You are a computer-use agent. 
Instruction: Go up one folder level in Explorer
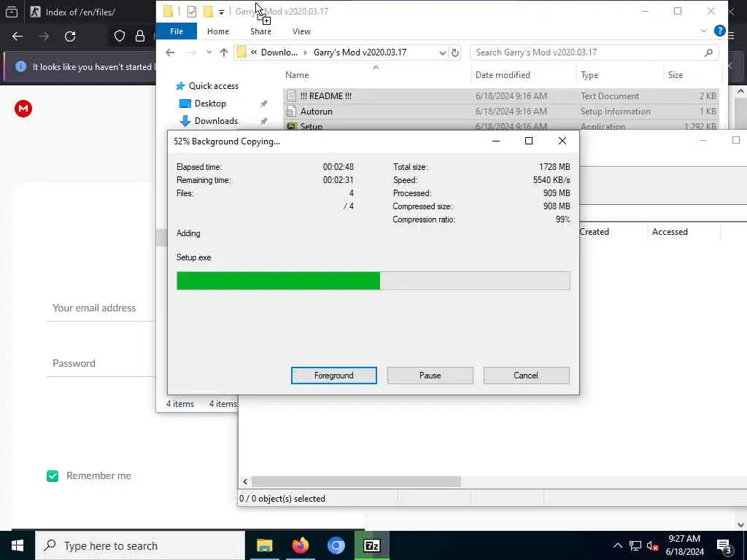pyautogui.click(x=223, y=52)
